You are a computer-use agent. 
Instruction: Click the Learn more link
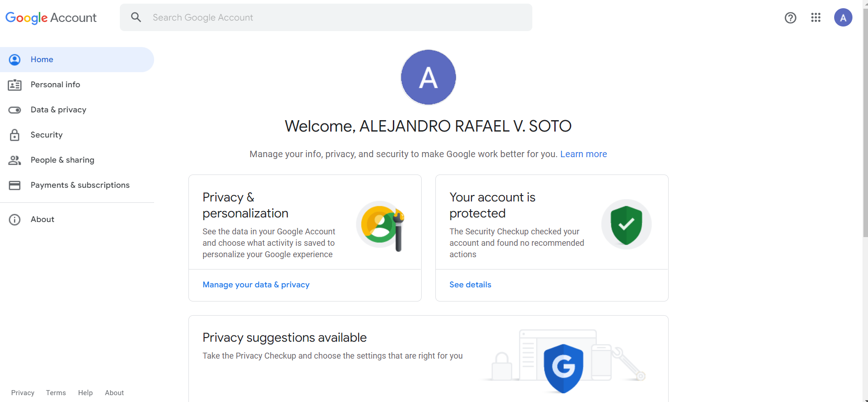[x=583, y=154]
